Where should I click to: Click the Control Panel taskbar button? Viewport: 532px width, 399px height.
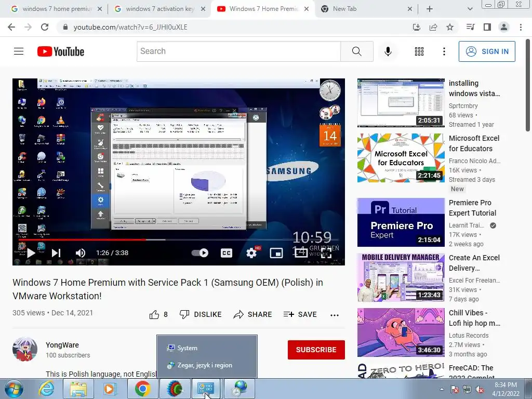tap(206, 389)
